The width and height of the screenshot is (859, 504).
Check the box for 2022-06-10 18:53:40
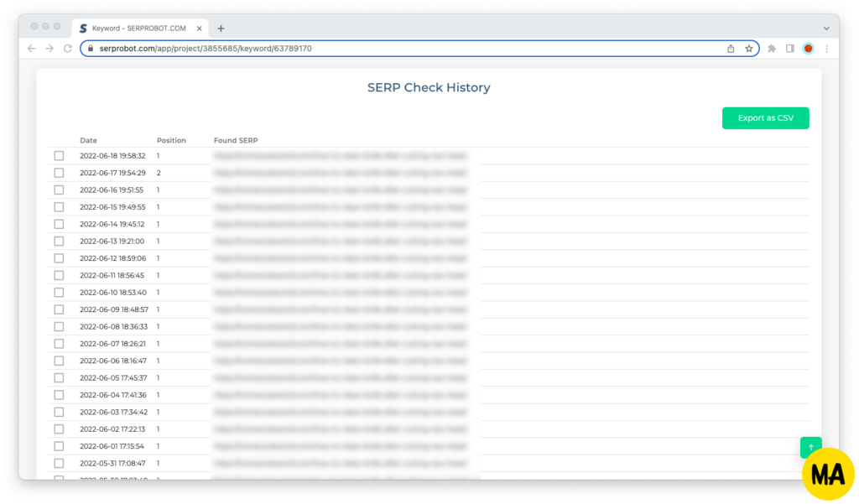tap(60, 293)
